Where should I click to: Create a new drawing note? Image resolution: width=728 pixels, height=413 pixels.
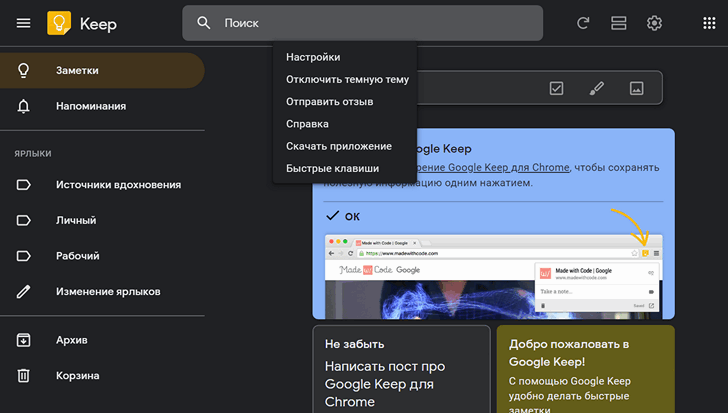(597, 88)
